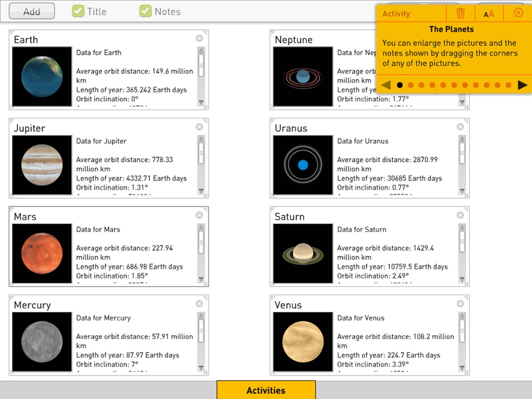
Task: Open the Activity tab in yellow panel
Action: pyautogui.click(x=396, y=14)
